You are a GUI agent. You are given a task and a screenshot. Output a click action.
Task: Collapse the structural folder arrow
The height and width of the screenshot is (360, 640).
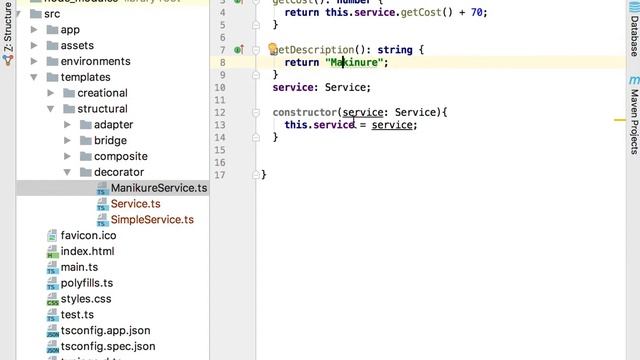point(51,109)
